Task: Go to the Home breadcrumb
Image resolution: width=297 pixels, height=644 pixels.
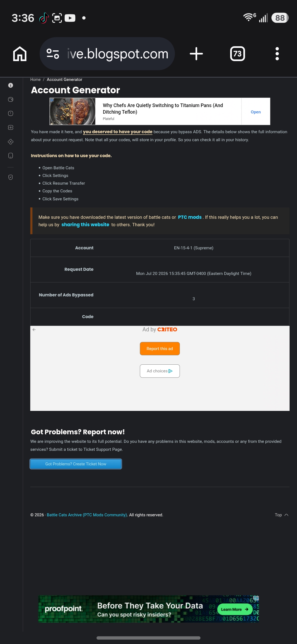Action: pos(35,80)
